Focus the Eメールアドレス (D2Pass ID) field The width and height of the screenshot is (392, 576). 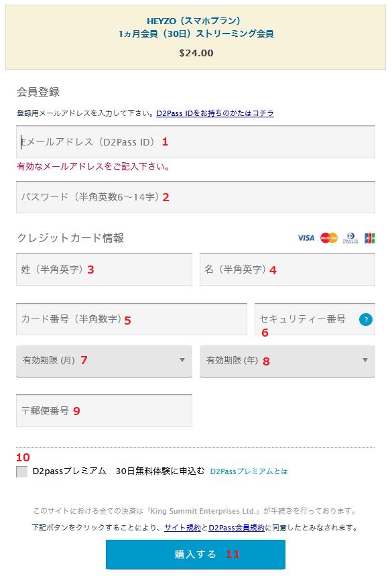click(195, 141)
